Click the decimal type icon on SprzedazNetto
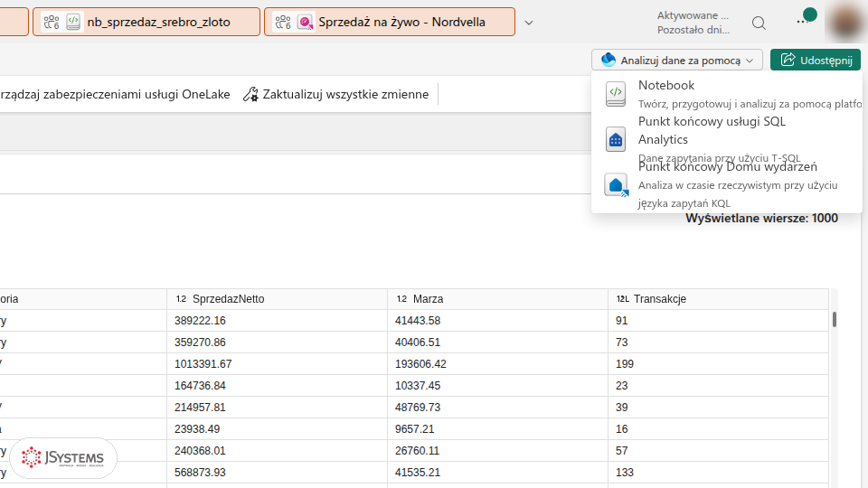The height and width of the screenshot is (488, 868). pos(181,299)
